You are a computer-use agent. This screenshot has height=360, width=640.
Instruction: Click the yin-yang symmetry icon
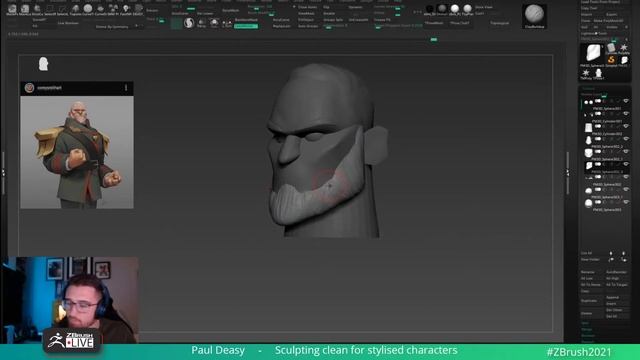[189, 23]
